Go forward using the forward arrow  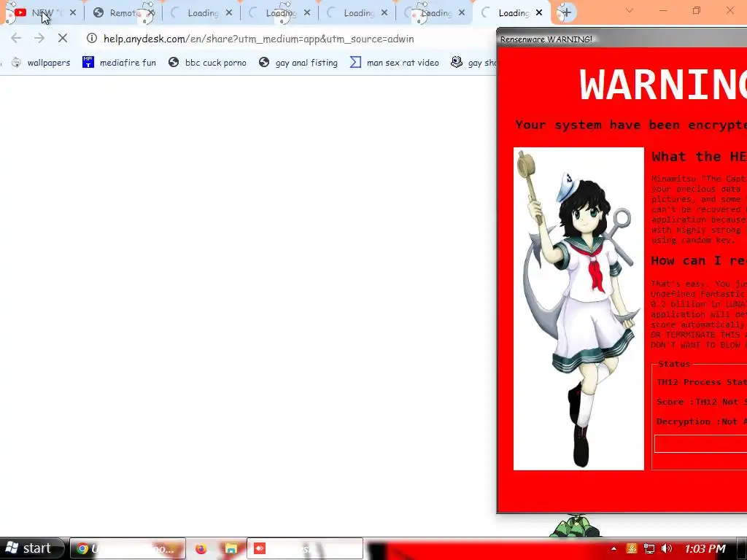click(39, 39)
